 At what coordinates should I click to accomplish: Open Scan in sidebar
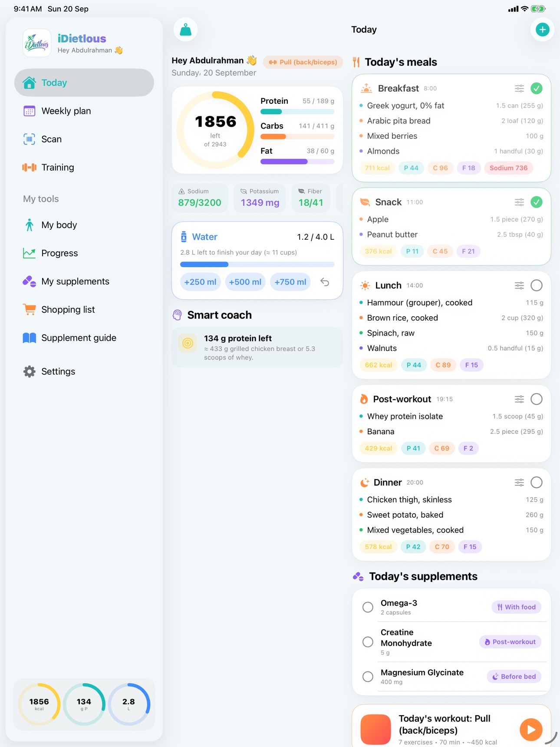[84, 139]
